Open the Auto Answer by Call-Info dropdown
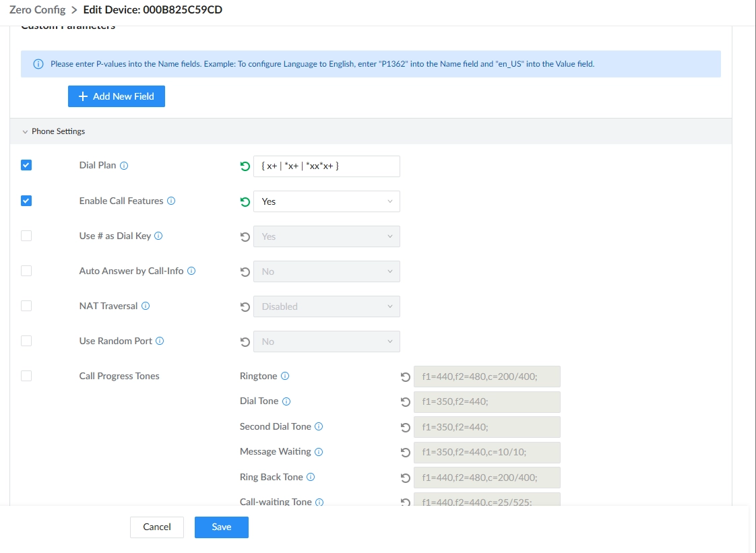756x553 pixels. tap(326, 271)
